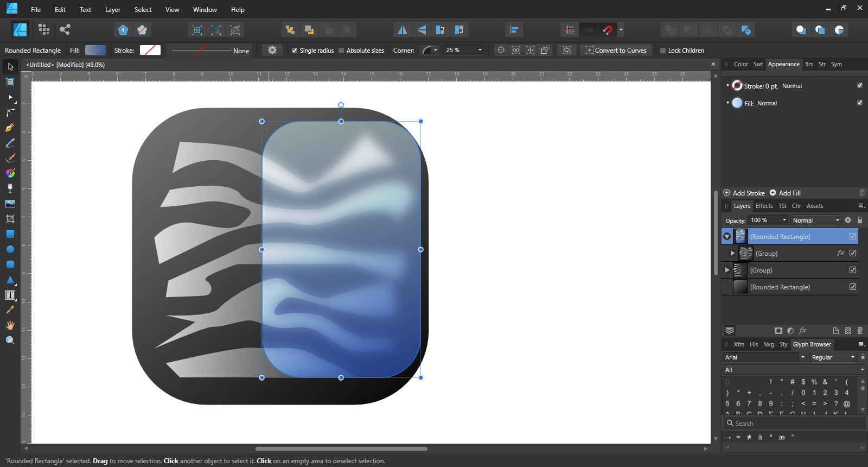Toggle Fill visibility in Appearance panel
868x467 pixels.
[859, 103]
